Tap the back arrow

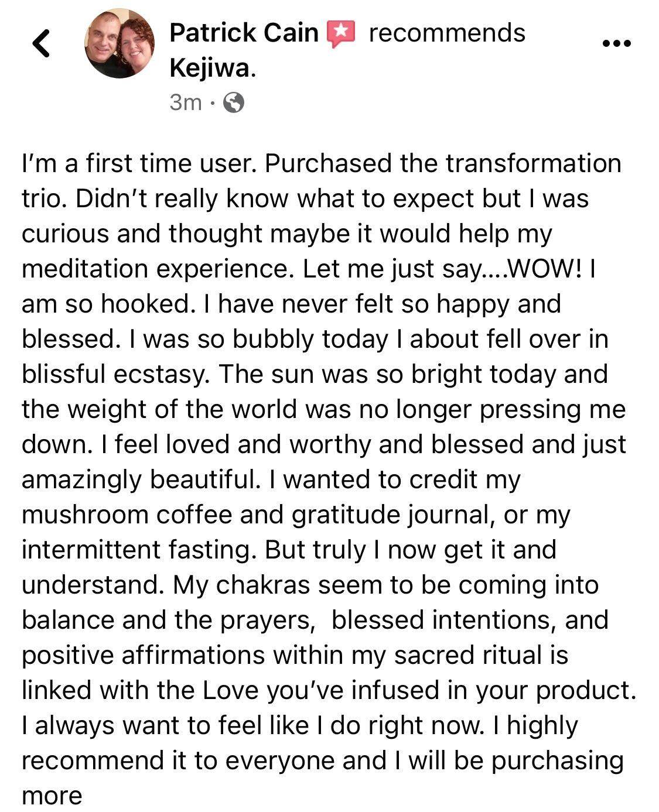40,43
